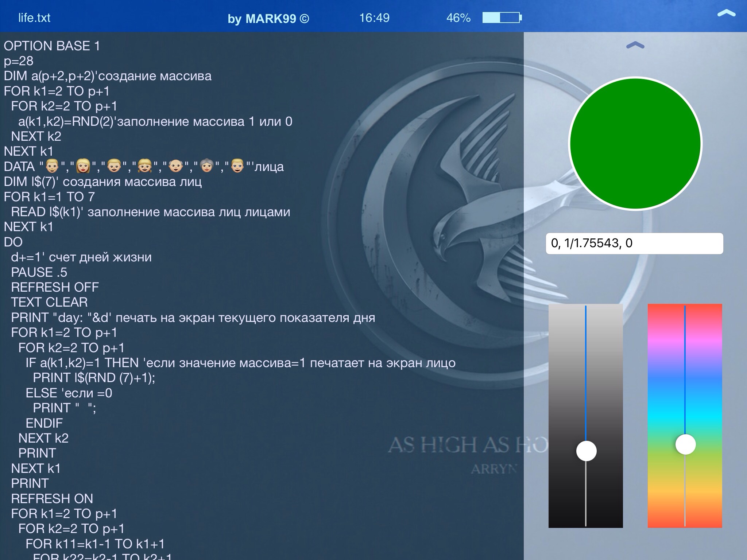Collapse the top bar with the white chevron
Screen dimensions: 747x560
coord(726,13)
